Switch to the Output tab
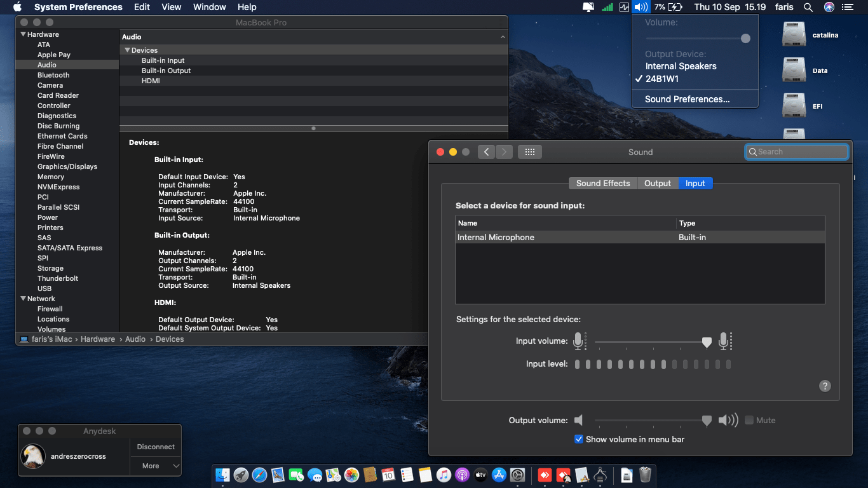 658,183
